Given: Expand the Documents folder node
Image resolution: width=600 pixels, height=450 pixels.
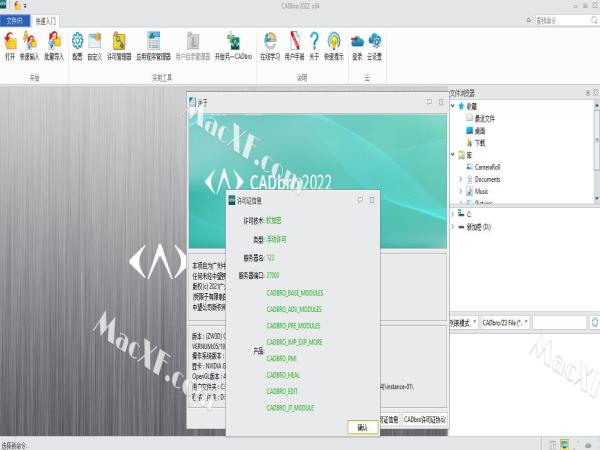Looking at the screenshot, I should pyautogui.click(x=461, y=179).
